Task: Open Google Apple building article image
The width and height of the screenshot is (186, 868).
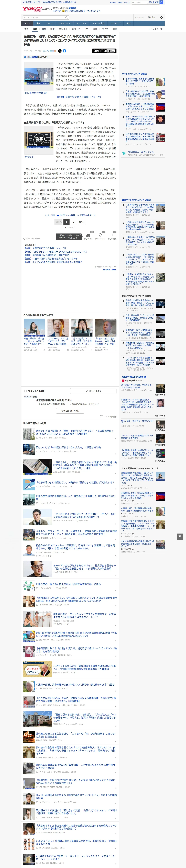Action: click(x=39, y=76)
